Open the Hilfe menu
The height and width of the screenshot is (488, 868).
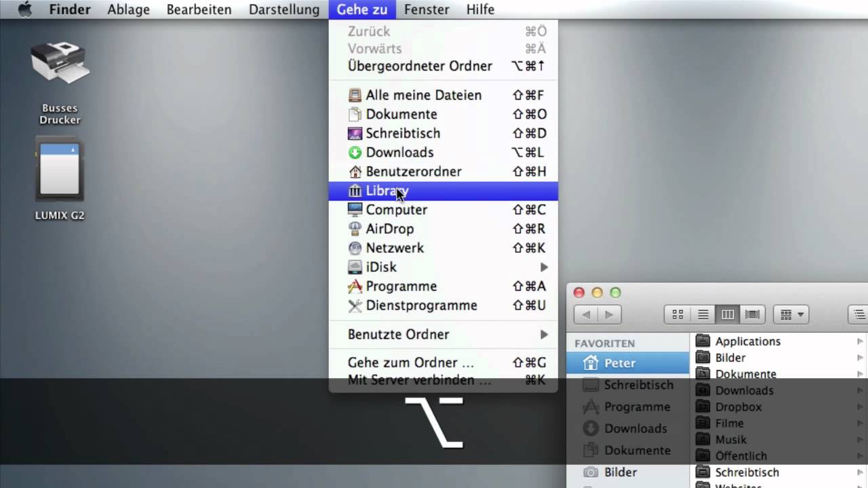click(480, 9)
